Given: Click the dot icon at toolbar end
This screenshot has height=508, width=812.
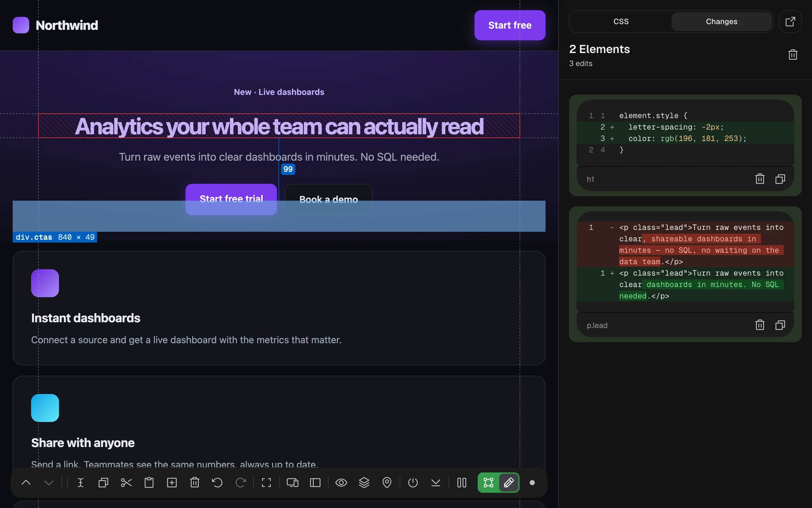Looking at the screenshot, I should click(532, 483).
